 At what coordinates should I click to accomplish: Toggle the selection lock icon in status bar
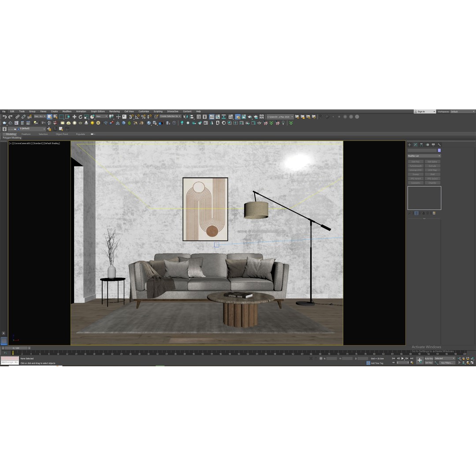[316, 358]
